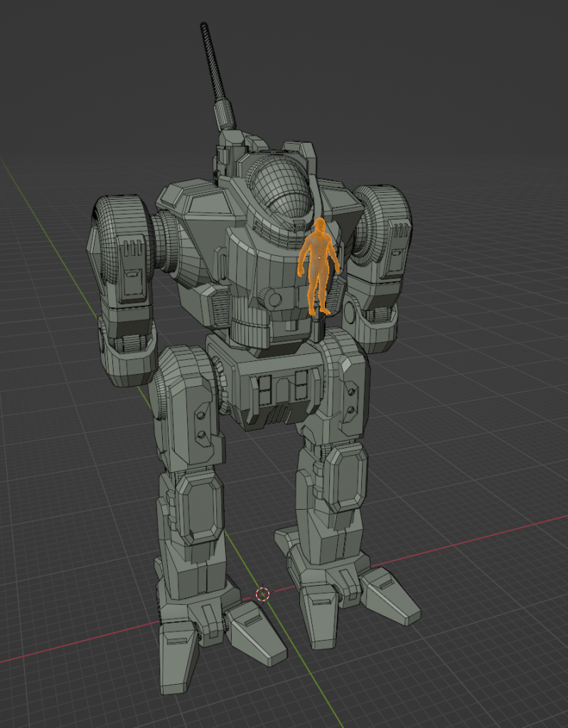Click the left leg's octagonal knee plate

coord(198,503)
